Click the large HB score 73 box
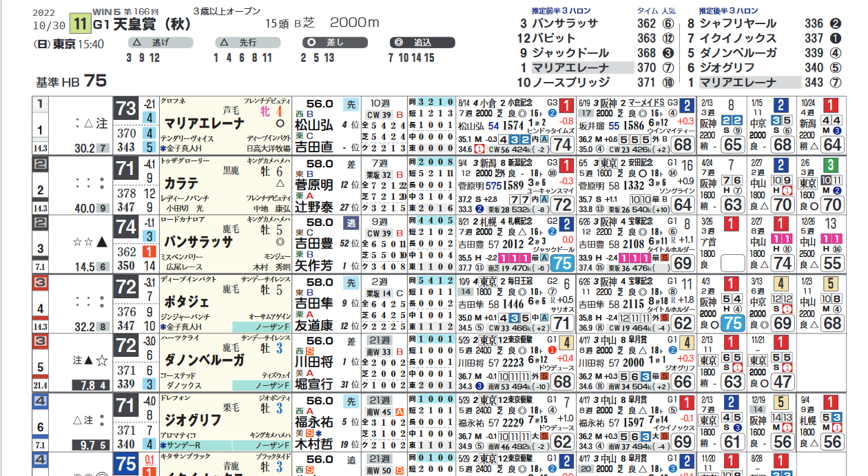 click(126, 110)
